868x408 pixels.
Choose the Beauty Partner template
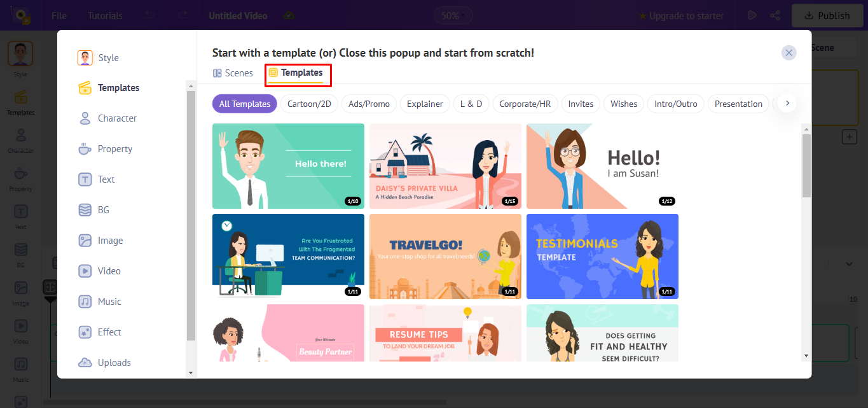click(x=288, y=333)
